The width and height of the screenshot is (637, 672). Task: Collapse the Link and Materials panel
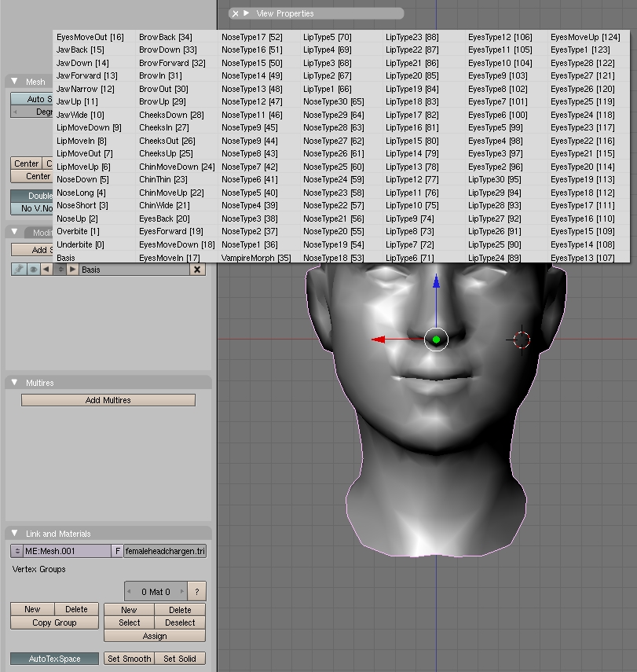click(x=14, y=534)
